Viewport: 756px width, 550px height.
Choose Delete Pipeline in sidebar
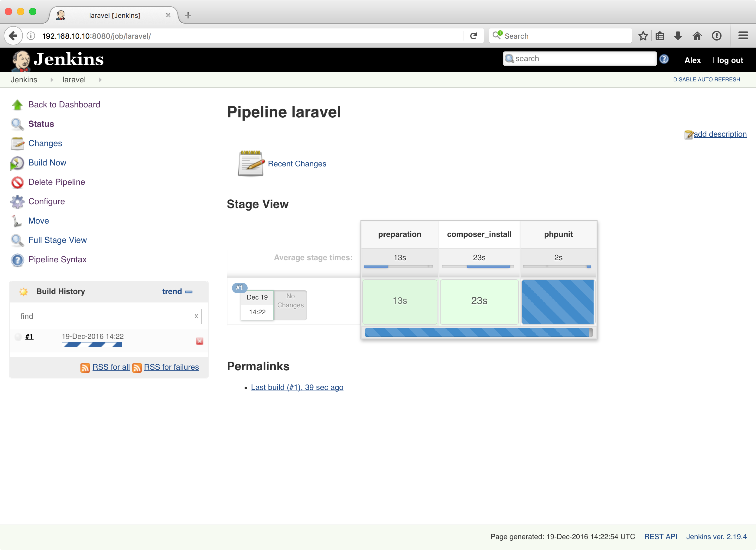[57, 182]
